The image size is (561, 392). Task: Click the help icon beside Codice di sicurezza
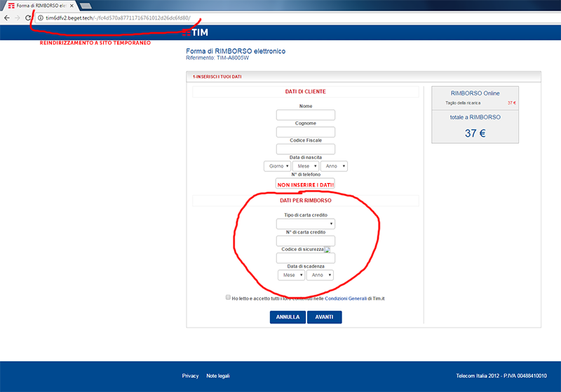[x=327, y=250]
